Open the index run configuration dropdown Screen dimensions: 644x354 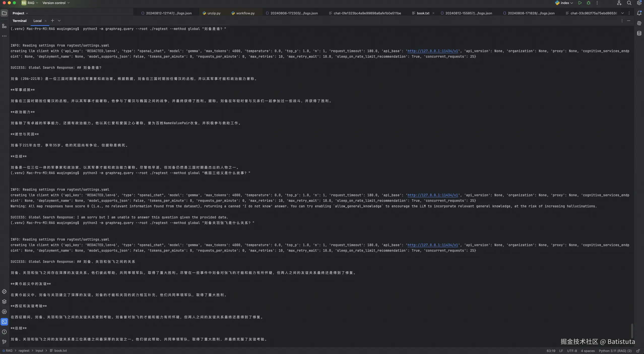[564, 3]
